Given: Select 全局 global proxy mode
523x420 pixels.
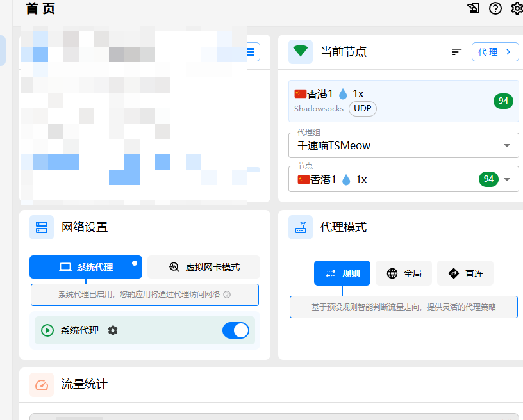Looking at the screenshot, I should coord(404,273).
